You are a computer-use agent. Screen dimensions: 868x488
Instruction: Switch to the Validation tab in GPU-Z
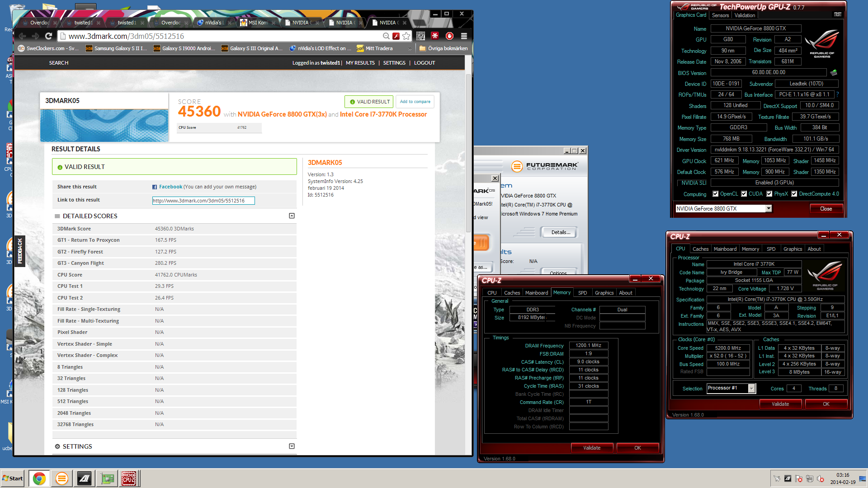[x=745, y=15]
